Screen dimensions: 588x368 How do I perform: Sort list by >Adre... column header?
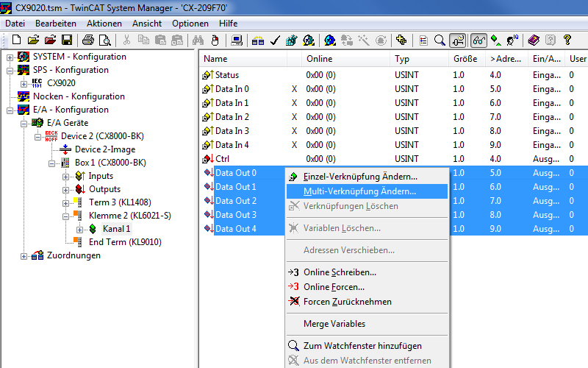tap(506, 59)
